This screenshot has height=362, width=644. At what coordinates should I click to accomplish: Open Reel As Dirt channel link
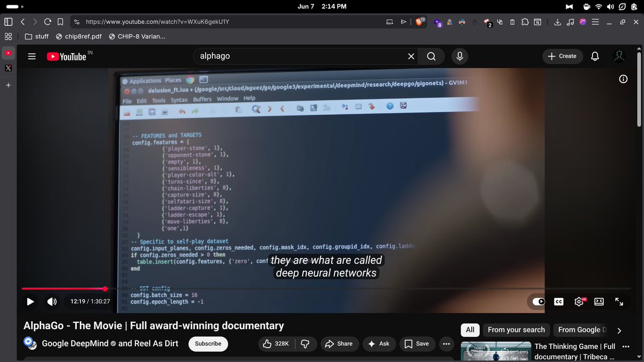click(x=156, y=343)
